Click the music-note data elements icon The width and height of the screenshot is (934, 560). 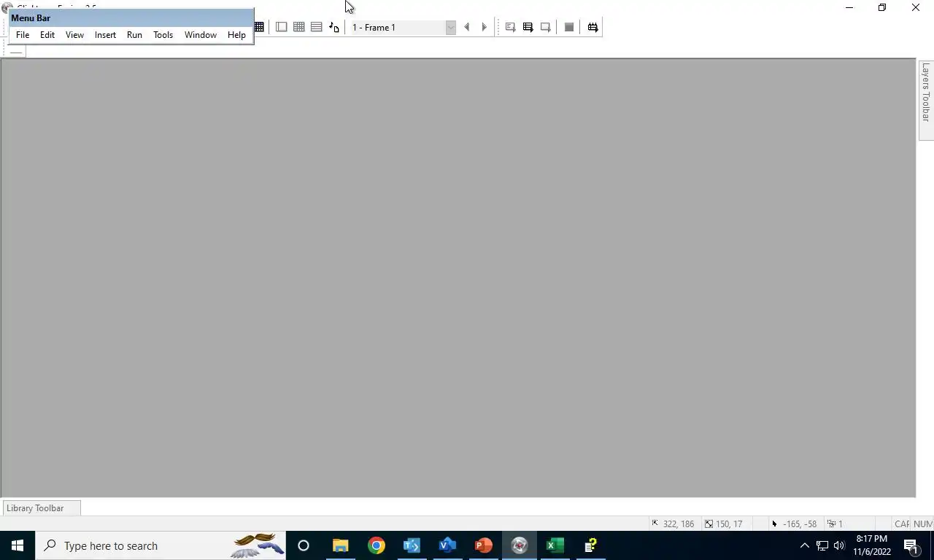tap(334, 27)
